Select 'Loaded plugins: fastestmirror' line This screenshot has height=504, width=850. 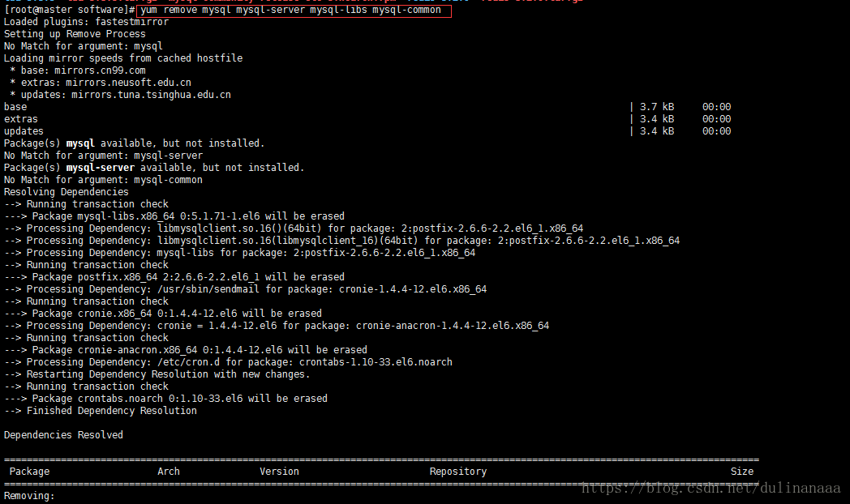click(86, 22)
